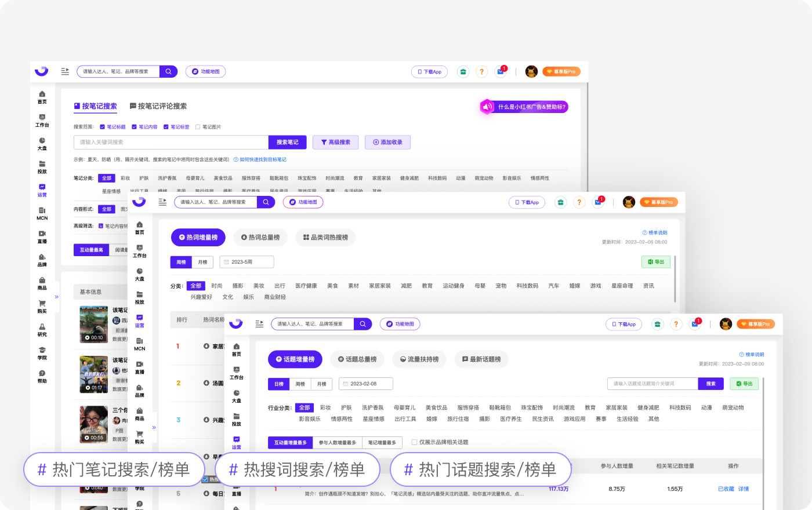
Task: Click the green toolbox icon in the note search window
Action: [463, 72]
